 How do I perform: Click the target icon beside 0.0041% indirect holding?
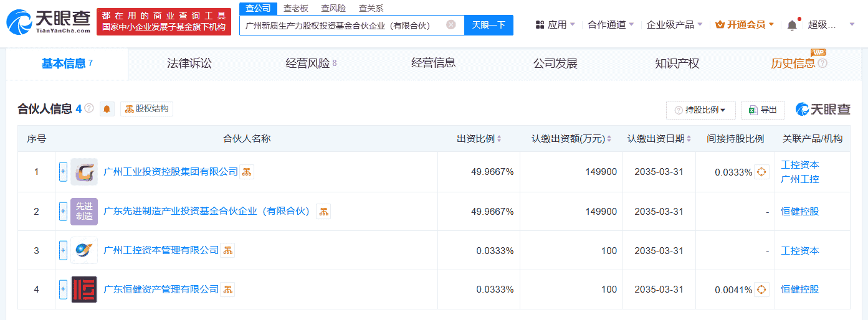click(x=761, y=289)
